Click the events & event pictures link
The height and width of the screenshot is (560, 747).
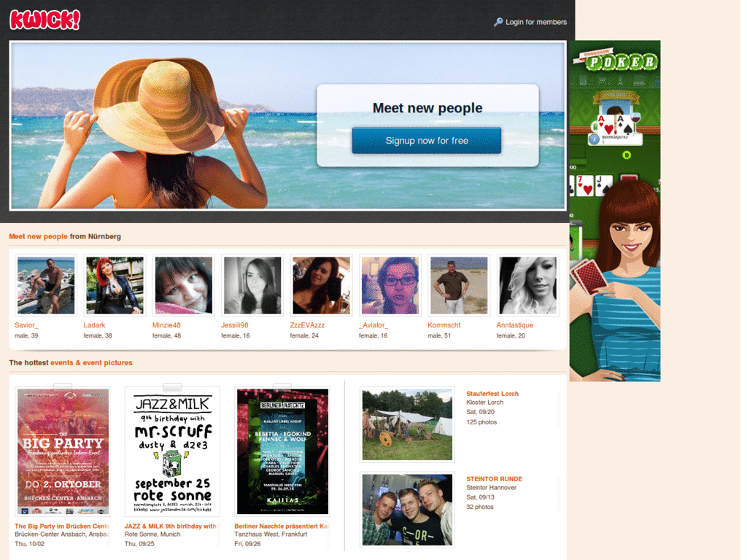tap(91, 363)
